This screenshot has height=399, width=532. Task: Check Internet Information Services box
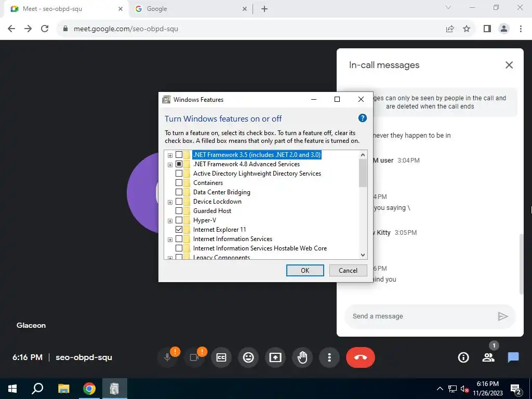pyautogui.click(x=179, y=239)
